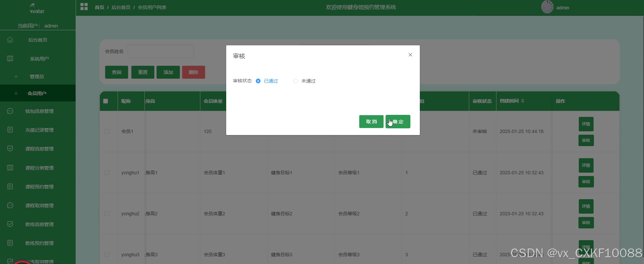
Task: Open 详情 for yonghu2 row
Action: pos(586,206)
